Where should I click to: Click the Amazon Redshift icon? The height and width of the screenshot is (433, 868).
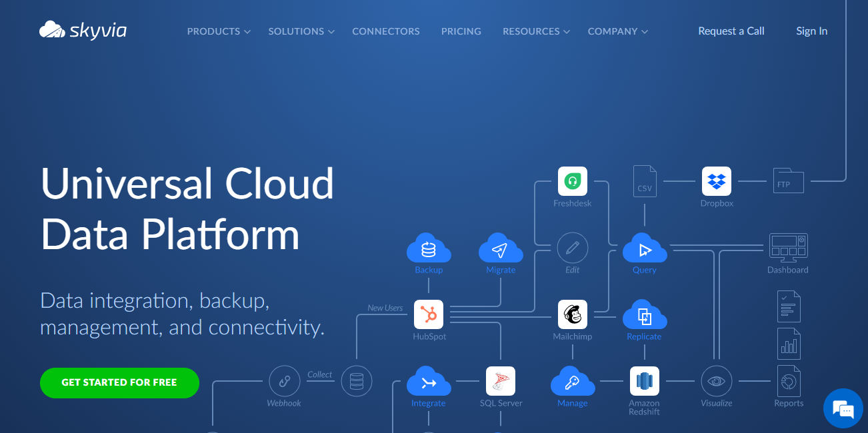click(645, 381)
